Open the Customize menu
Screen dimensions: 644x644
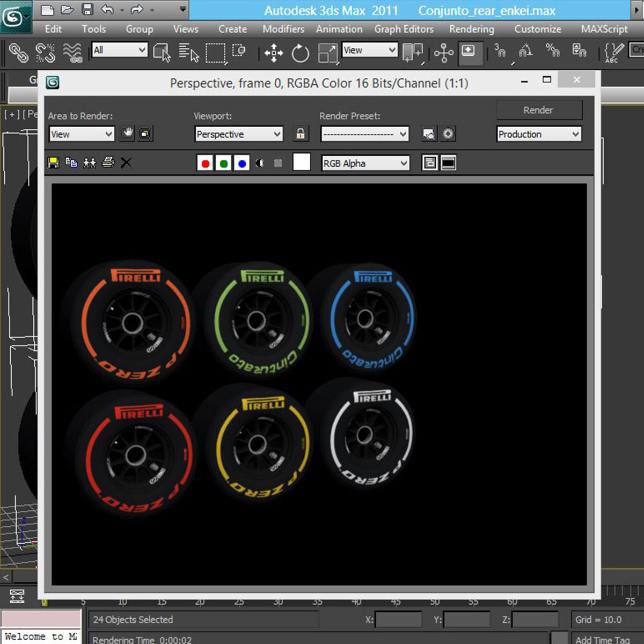pyautogui.click(x=538, y=29)
